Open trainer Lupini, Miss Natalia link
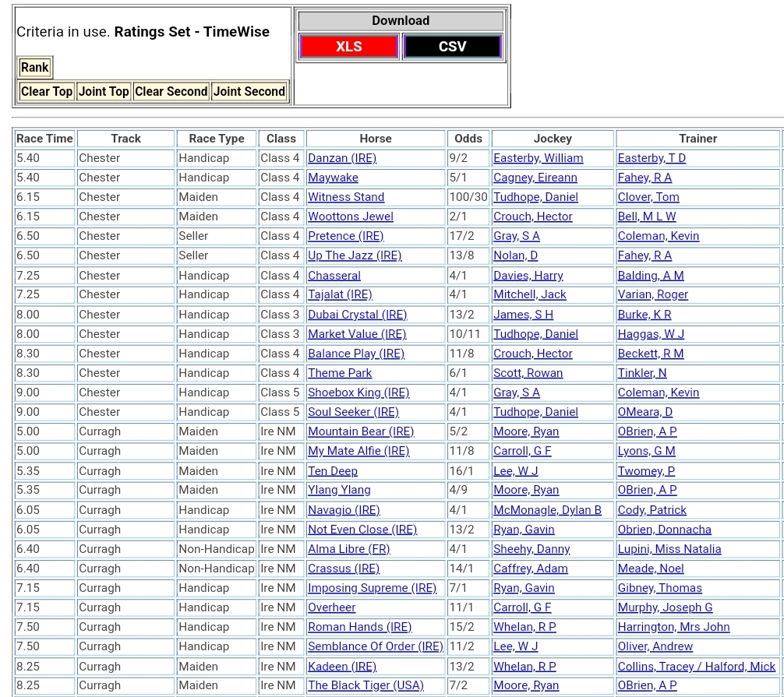Viewport: 784px width, 697px height. [x=669, y=549]
